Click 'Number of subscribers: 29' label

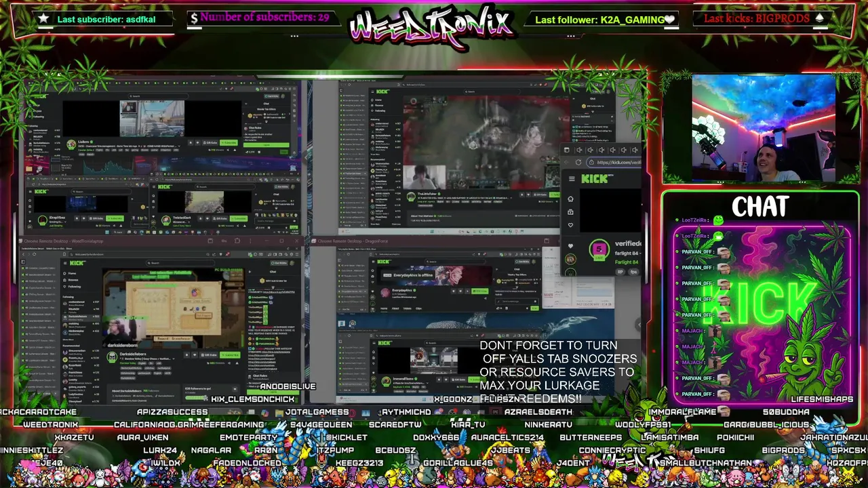264,18
